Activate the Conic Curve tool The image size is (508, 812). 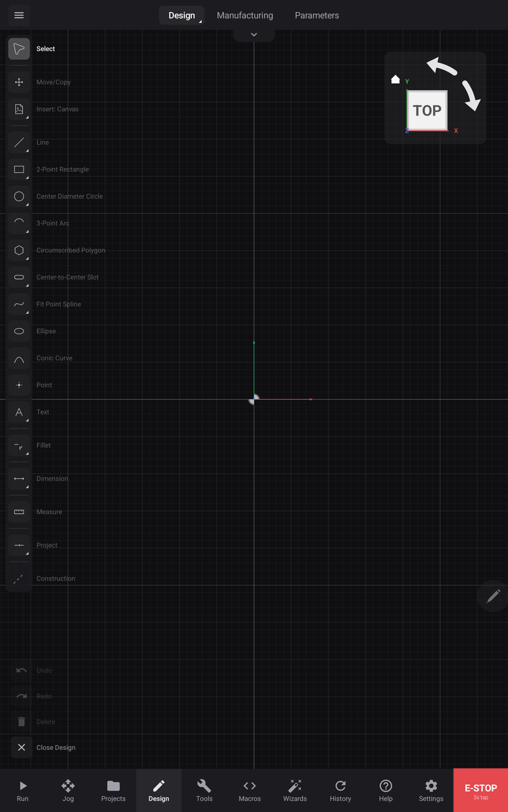tap(19, 358)
